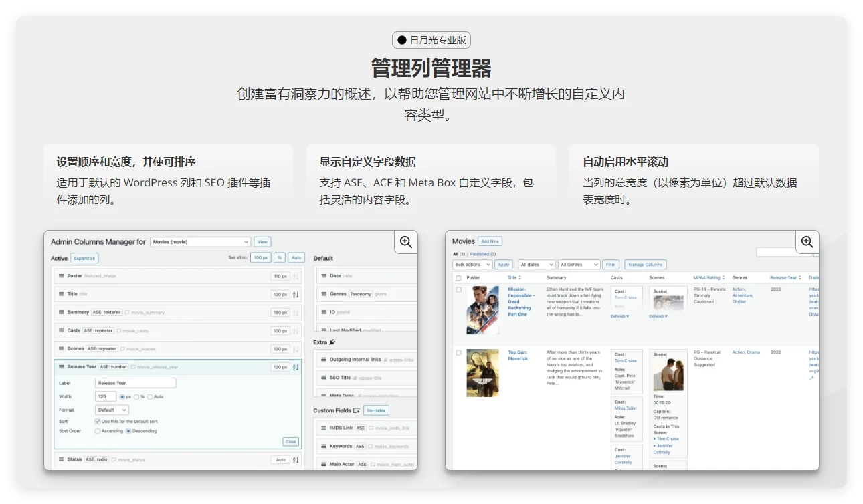
Task: Click the drag handle icon beside the Poster column
Action: (x=62, y=275)
